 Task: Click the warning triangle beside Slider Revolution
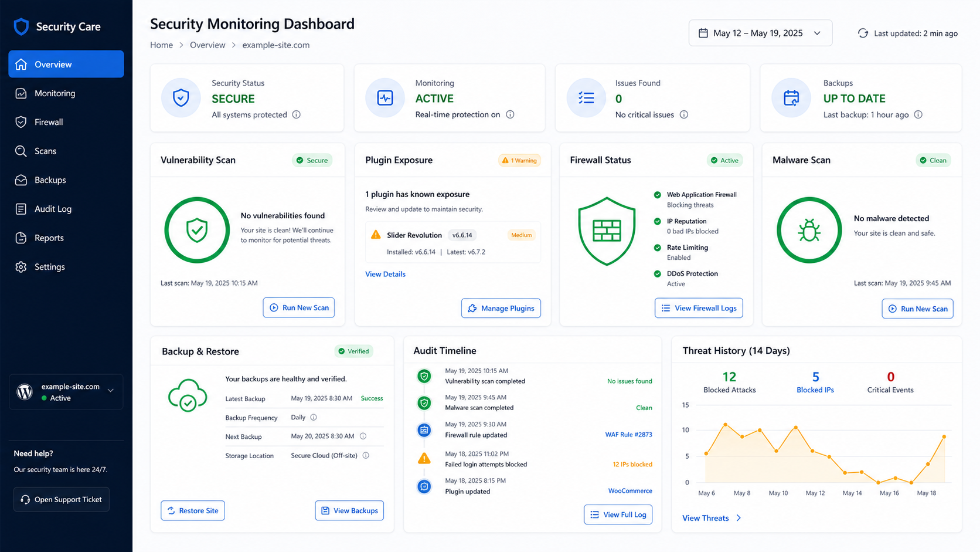click(x=376, y=235)
